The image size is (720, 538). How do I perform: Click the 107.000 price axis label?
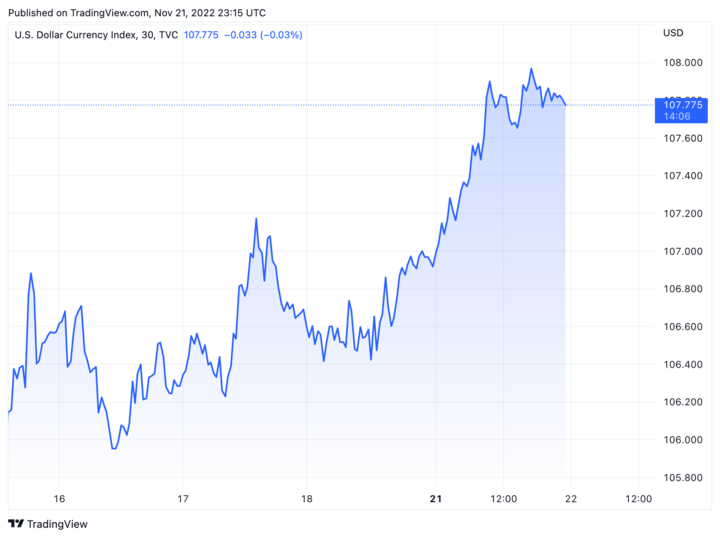tap(683, 251)
